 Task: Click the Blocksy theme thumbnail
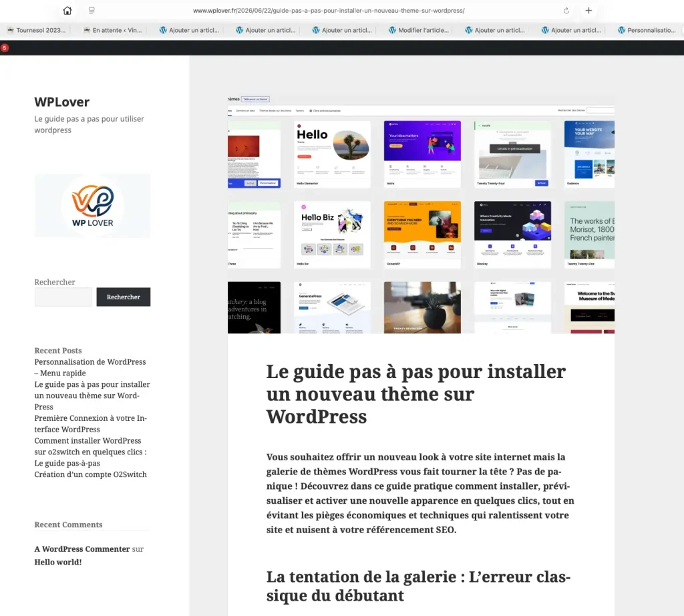(512, 235)
